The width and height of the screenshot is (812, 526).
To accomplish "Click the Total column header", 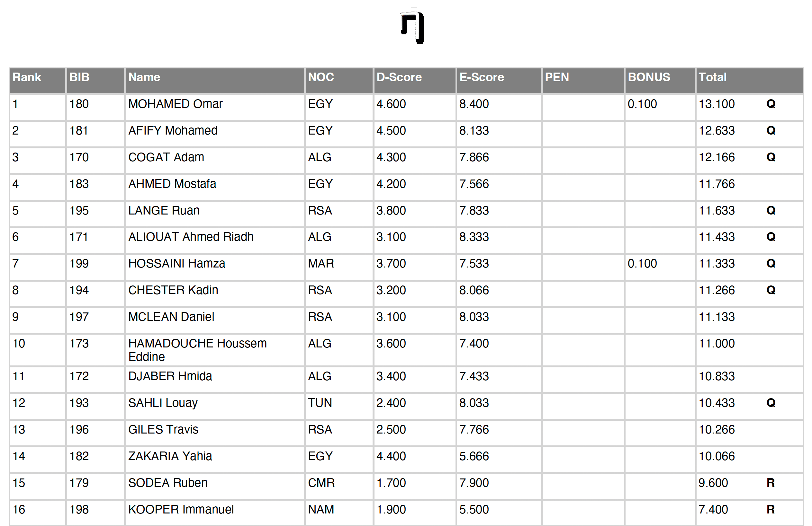I will click(712, 77).
